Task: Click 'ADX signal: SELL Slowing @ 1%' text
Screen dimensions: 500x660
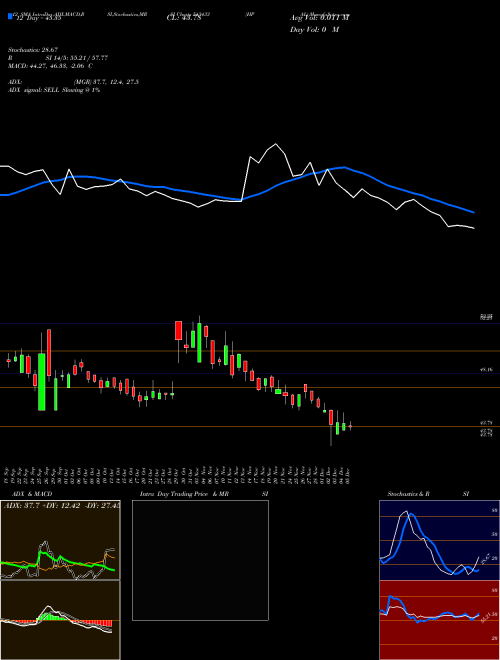Action: (54, 90)
